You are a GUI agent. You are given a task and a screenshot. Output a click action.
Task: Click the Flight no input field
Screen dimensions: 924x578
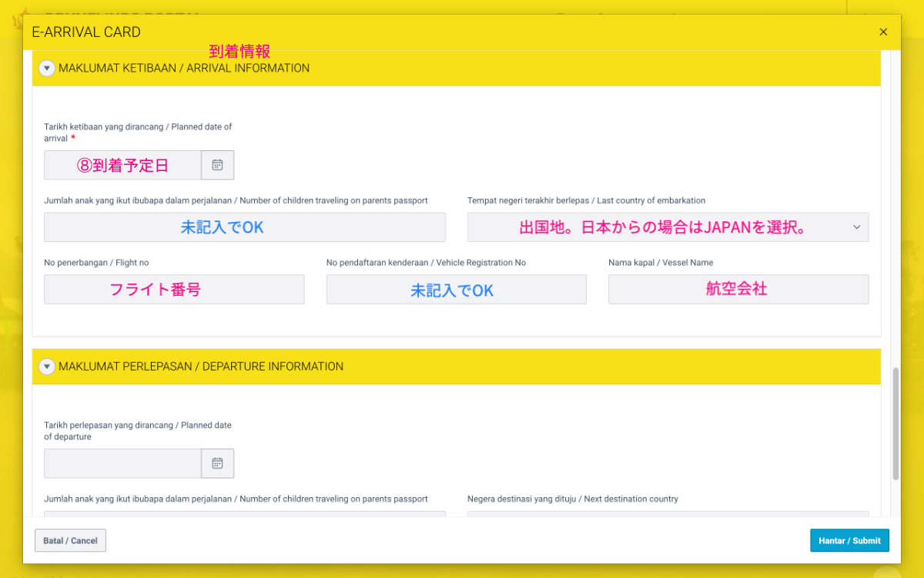coord(173,289)
